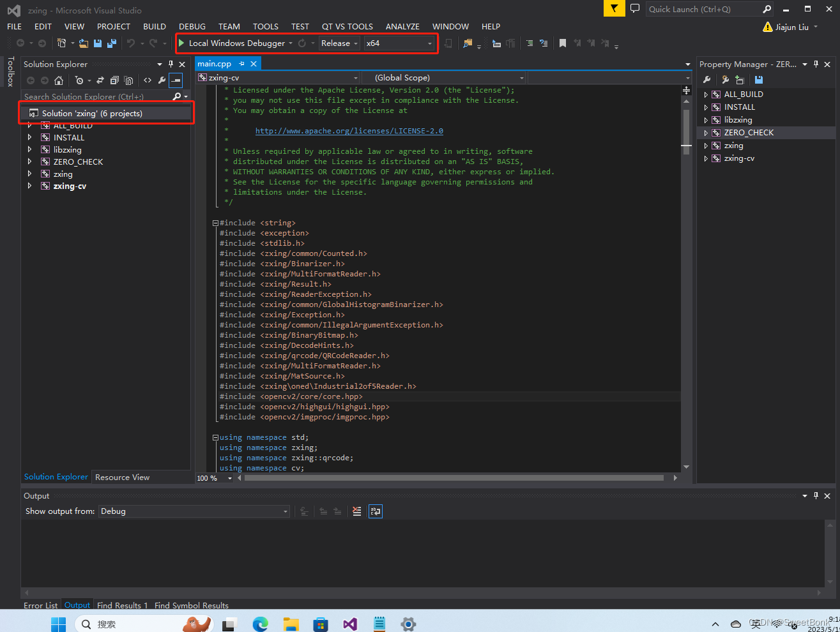Click the Save All icon in the toolbar
Screen dimensions: 840x632
tap(111, 43)
